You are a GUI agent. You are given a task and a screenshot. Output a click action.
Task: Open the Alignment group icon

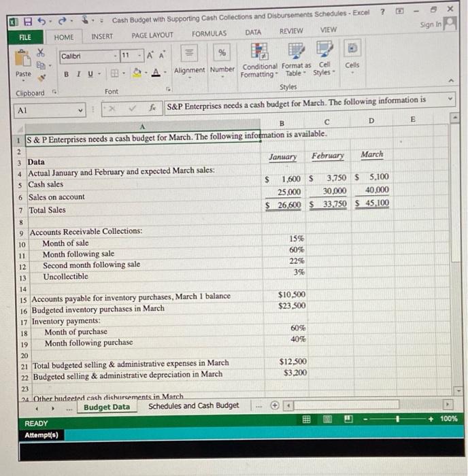pyautogui.click(x=189, y=53)
